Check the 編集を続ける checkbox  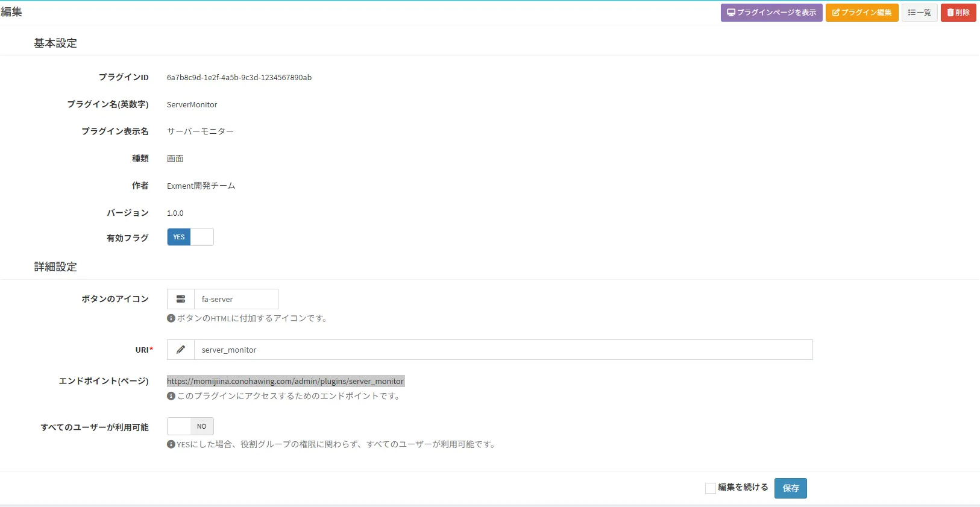point(711,488)
